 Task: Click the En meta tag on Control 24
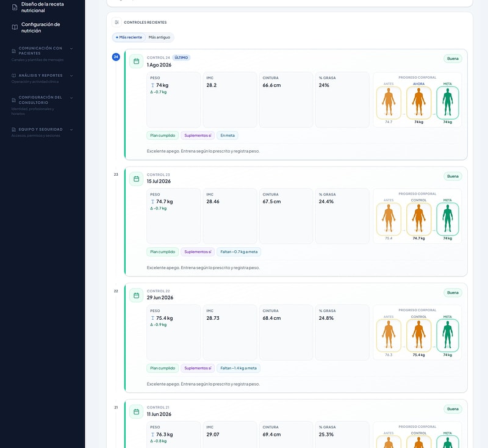click(x=228, y=135)
